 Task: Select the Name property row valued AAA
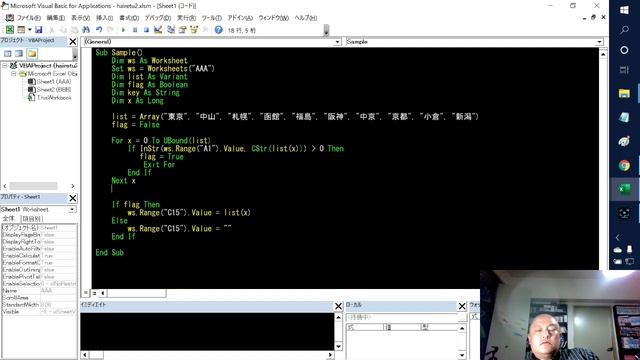(39, 291)
